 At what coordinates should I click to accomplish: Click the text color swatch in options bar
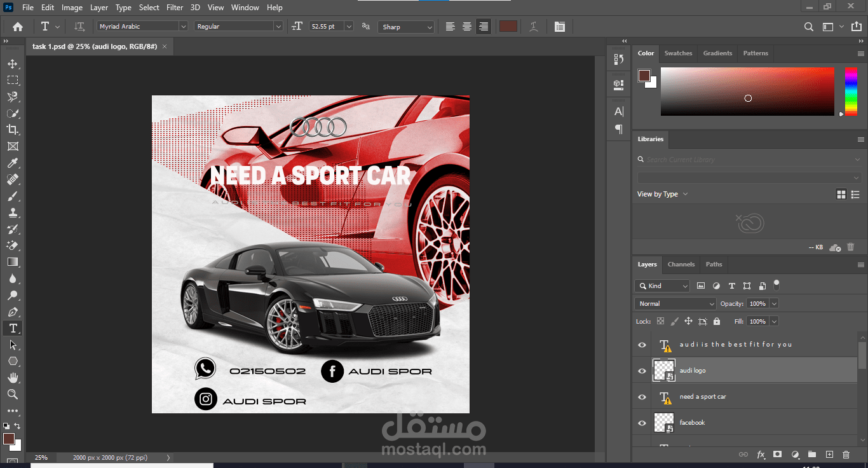[x=508, y=27]
